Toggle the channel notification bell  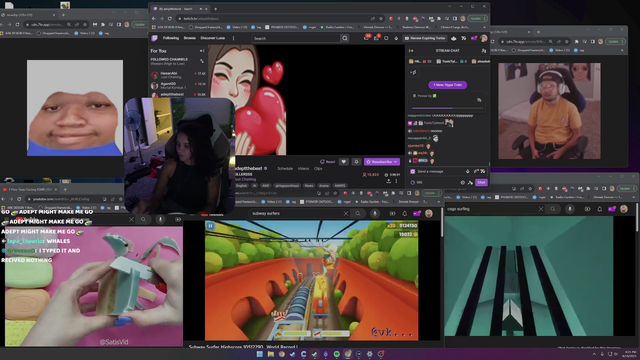pyautogui.click(x=356, y=162)
